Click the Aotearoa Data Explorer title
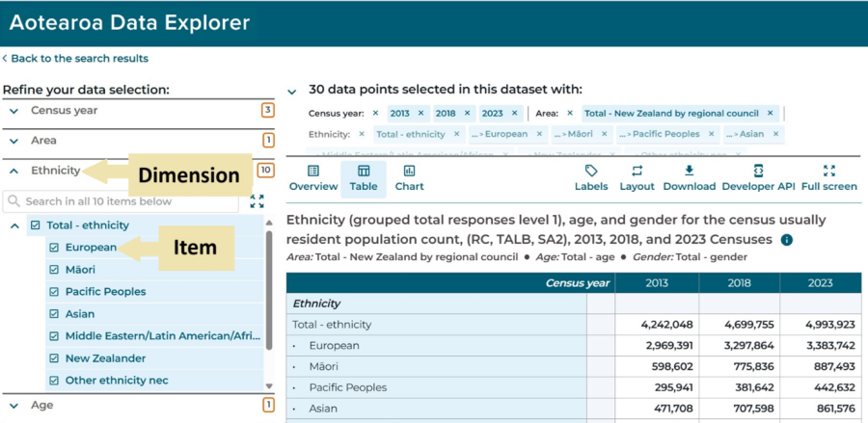This screenshot has height=423, width=868. (x=129, y=23)
